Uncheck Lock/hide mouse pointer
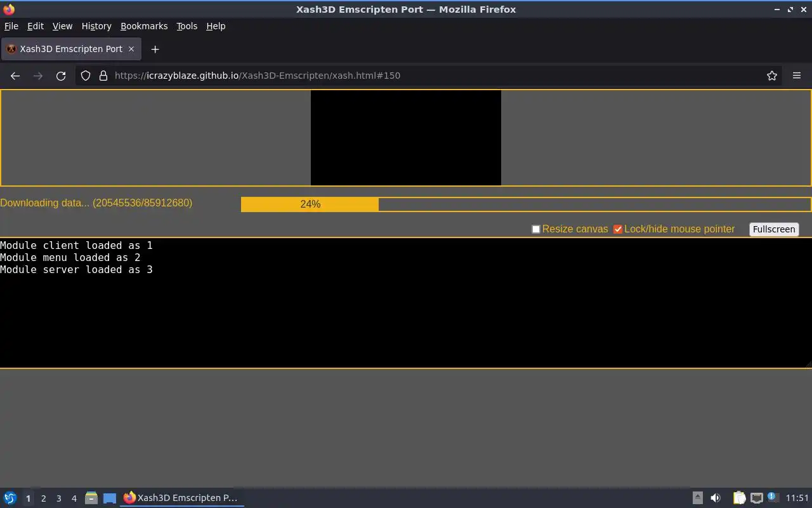This screenshot has width=812, height=508. pyautogui.click(x=618, y=229)
